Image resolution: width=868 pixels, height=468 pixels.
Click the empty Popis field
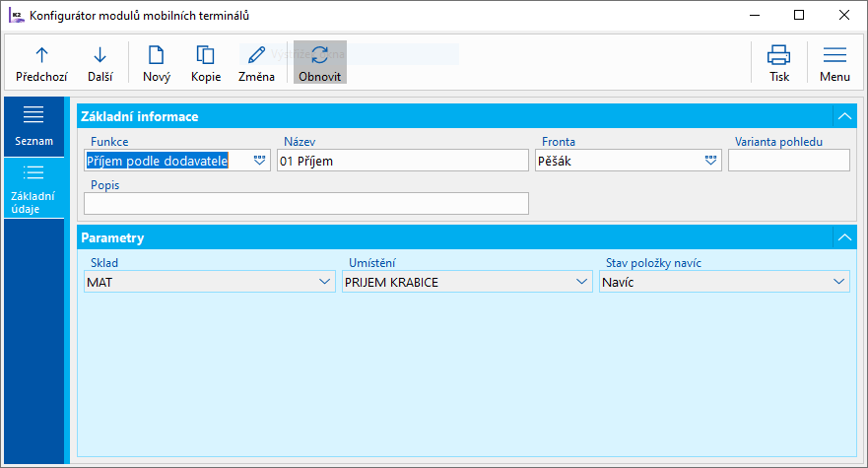click(x=306, y=204)
